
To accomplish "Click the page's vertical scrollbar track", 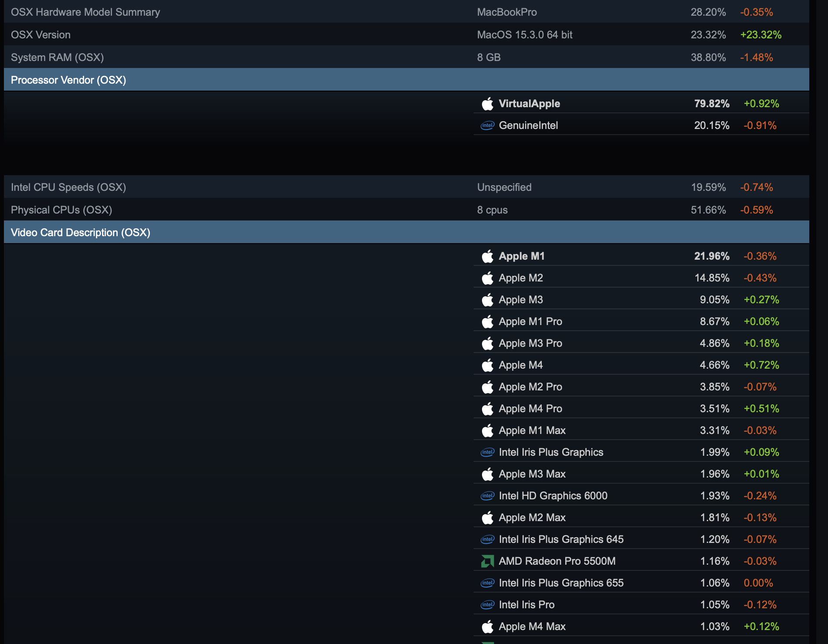I will [x=822, y=322].
